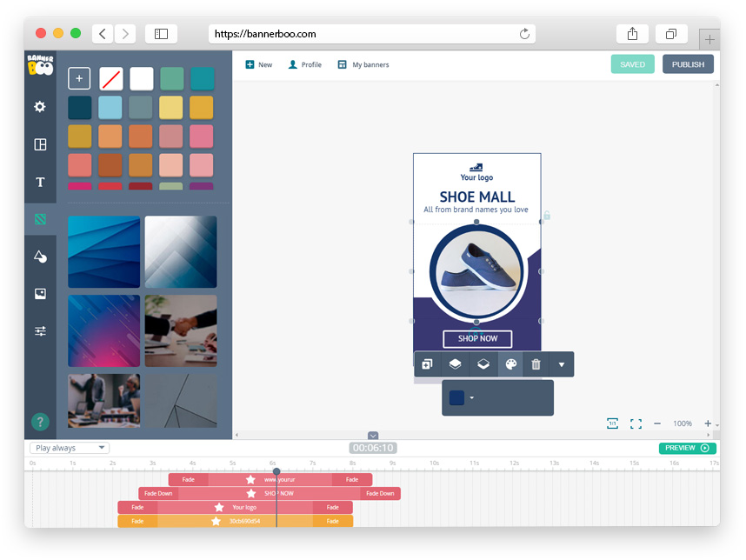746x560 pixels.
Task: Click the PREVIEW button
Action: pyautogui.click(x=687, y=448)
